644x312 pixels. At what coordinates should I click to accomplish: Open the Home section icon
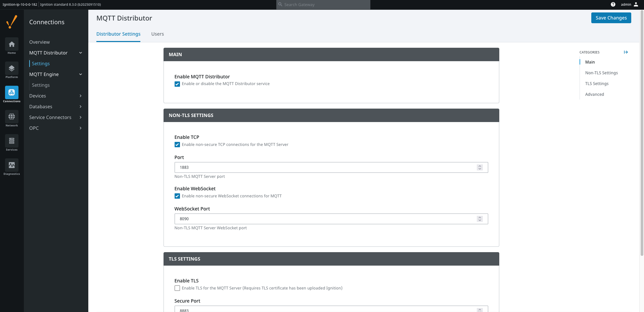tap(12, 44)
